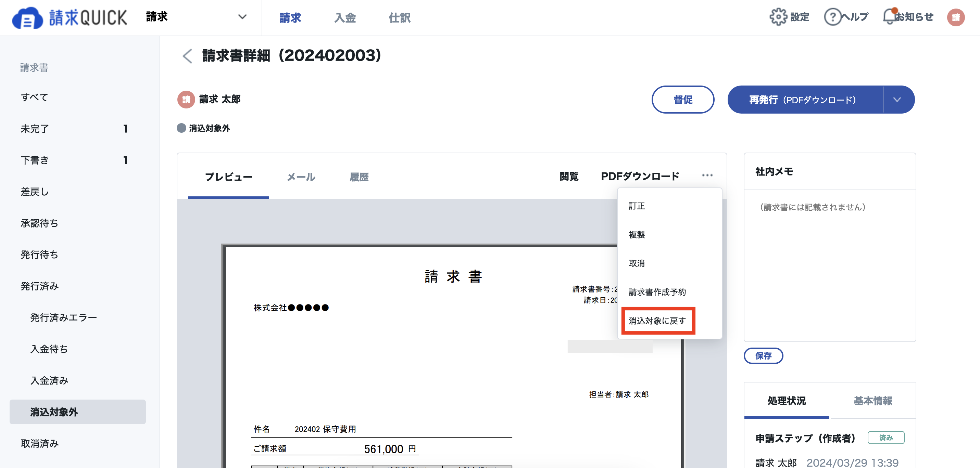Switch to the メール tab
Screen dimensions: 980x468
(x=301, y=177)
